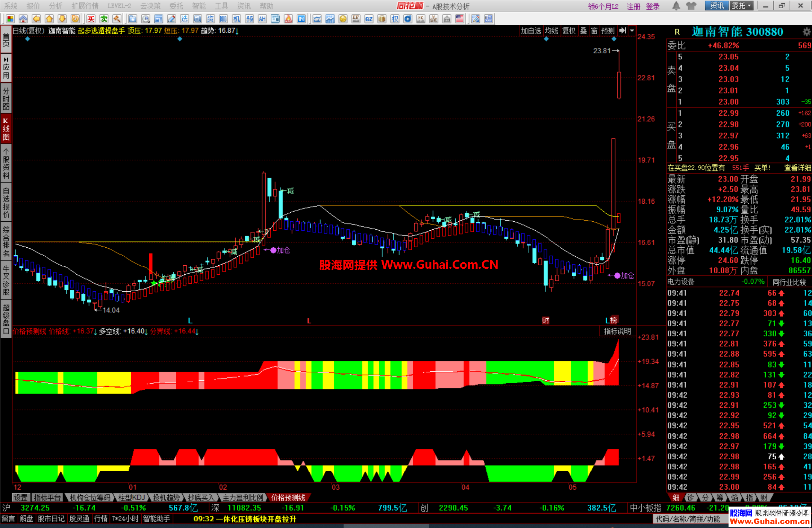Click the 资 toolbar icon

click(x=210, y=19)
